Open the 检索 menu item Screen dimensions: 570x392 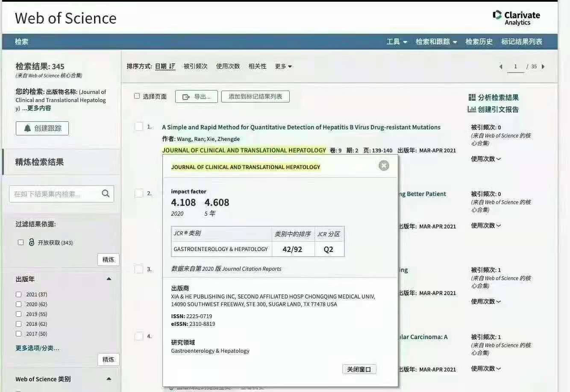pyautogui.click(x=21, y=41)
